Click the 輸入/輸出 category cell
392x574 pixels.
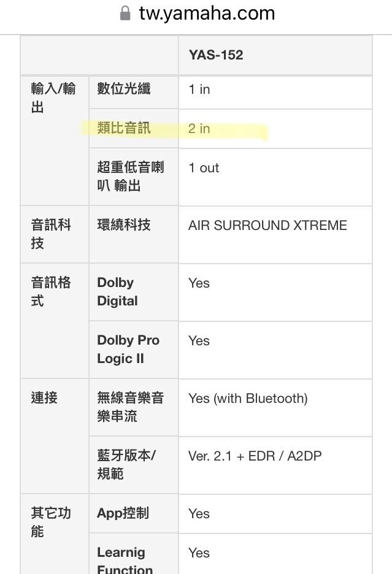[x=53, y=98]
